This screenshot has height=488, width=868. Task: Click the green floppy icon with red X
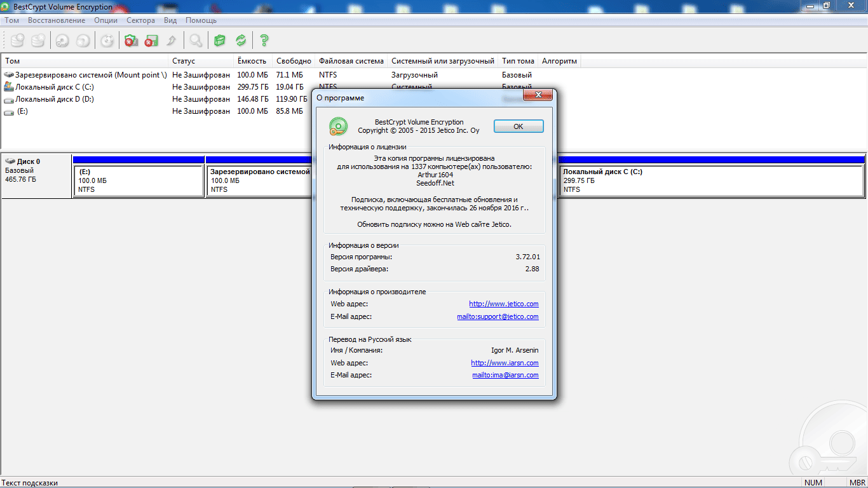click(151, 41)
